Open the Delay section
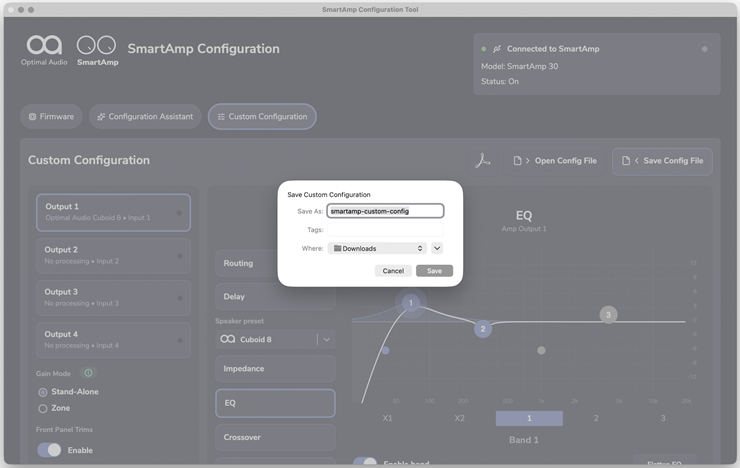Image resolution: width=740 pixels, height=468 pixels. click(276, 297)
